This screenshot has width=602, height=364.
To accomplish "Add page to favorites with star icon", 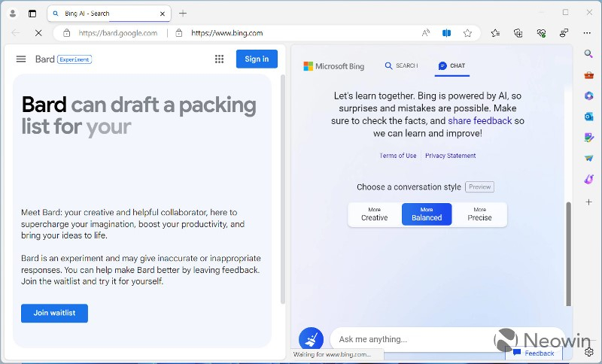I will coord(467,33).
